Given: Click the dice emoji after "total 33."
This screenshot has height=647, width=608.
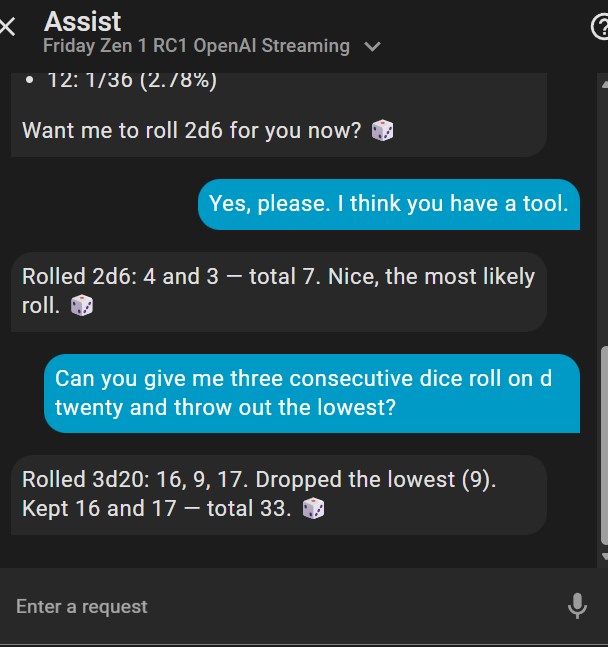Looking at the screenshot, I should (313, 509).
